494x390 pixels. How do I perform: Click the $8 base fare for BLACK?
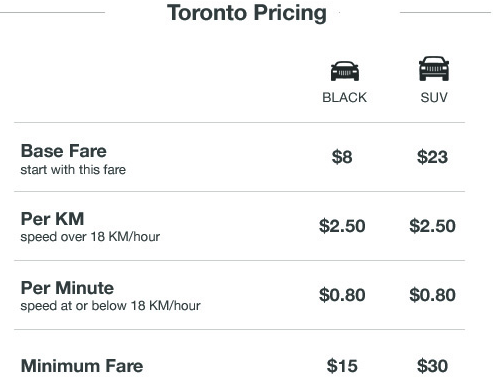[342, 157]
